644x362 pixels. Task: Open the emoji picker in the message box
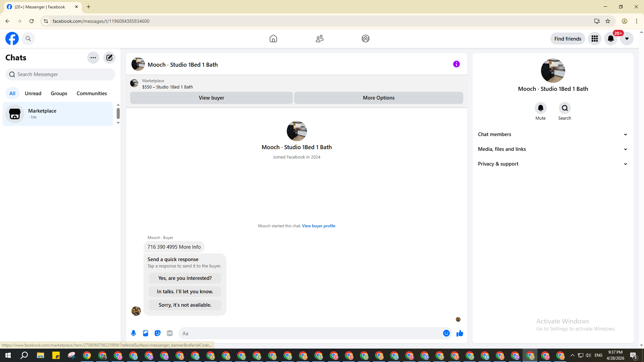(446, 333)
